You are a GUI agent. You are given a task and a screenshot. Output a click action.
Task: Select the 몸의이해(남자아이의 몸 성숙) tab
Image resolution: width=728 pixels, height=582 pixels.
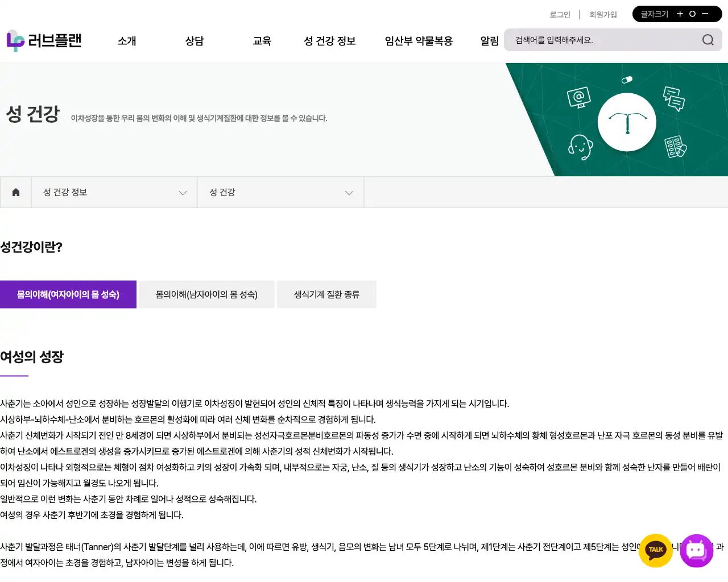point(206,294)
